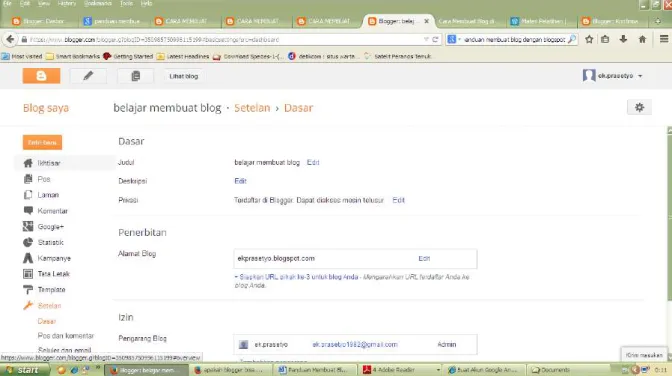Click the Most Visited bookmark
Screen dimensions: 672x376
[x=22, y=56]
